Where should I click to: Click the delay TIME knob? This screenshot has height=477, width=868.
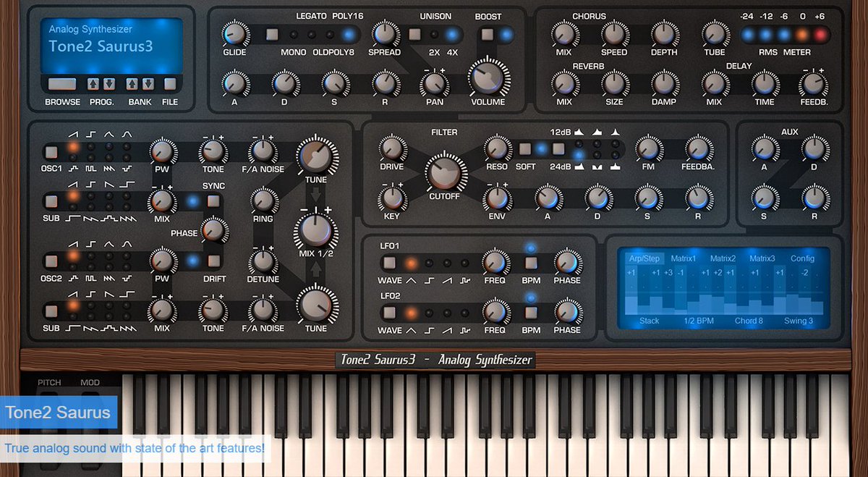click(764, 83)
